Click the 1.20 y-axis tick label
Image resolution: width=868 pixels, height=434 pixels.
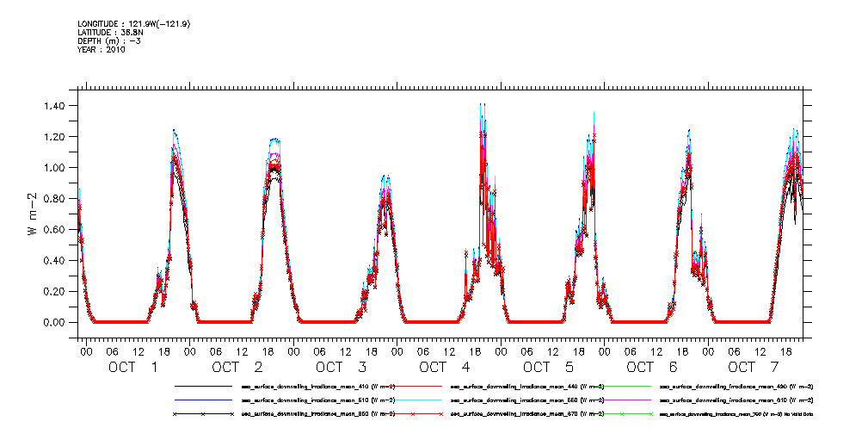point(55,137)
